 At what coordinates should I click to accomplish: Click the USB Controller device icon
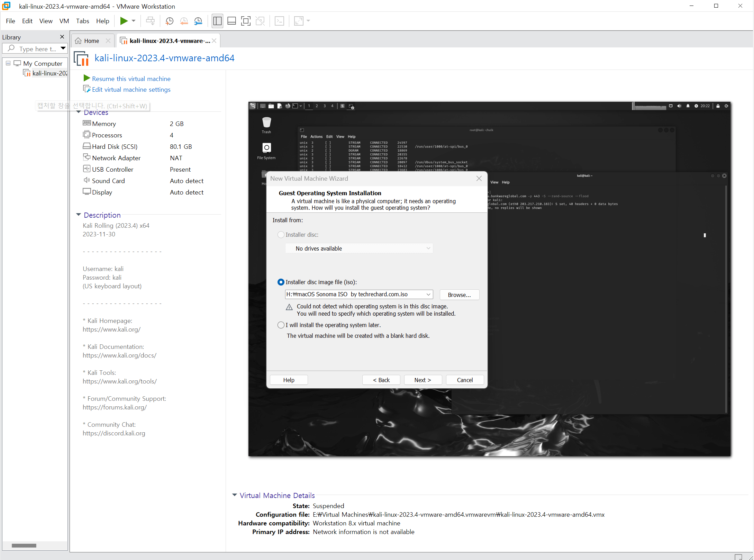87,169
